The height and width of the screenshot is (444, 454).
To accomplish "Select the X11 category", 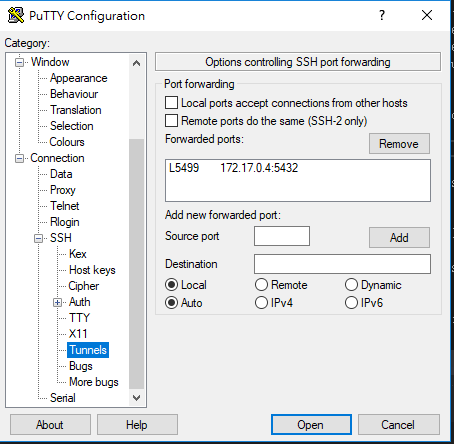I will click(x=78, y=334).
